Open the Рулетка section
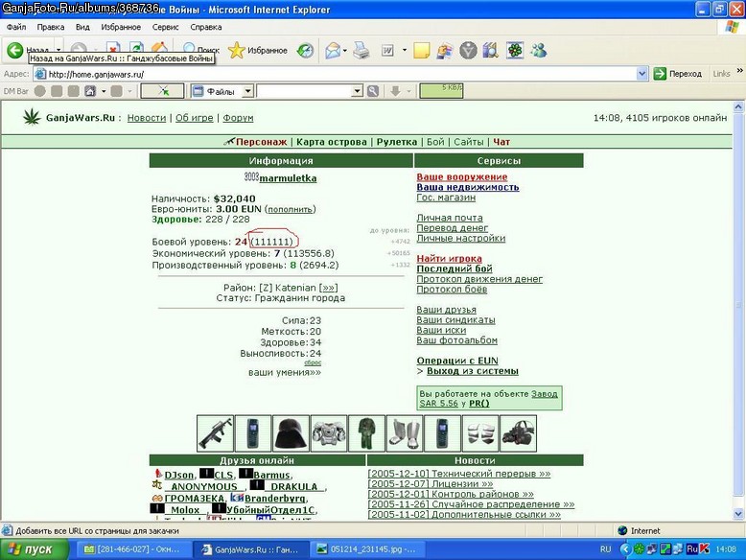Screen dimensions: 746x560 click(397, 142)
